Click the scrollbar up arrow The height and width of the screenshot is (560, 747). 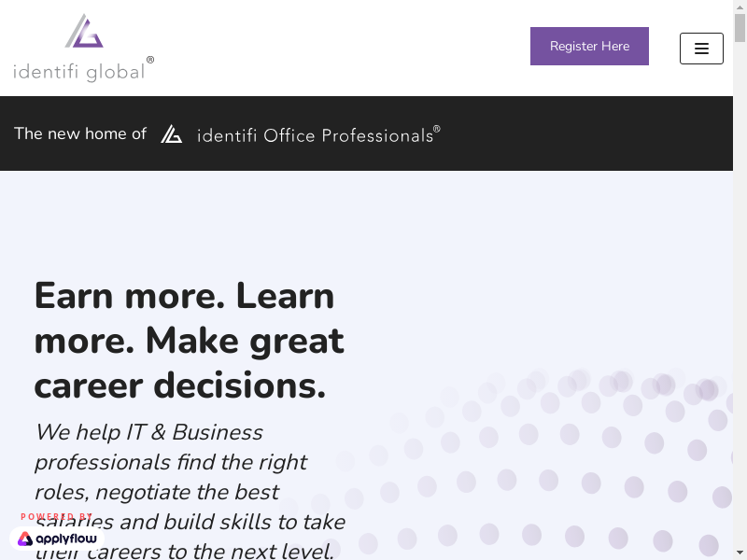click(x=740, y=7)
